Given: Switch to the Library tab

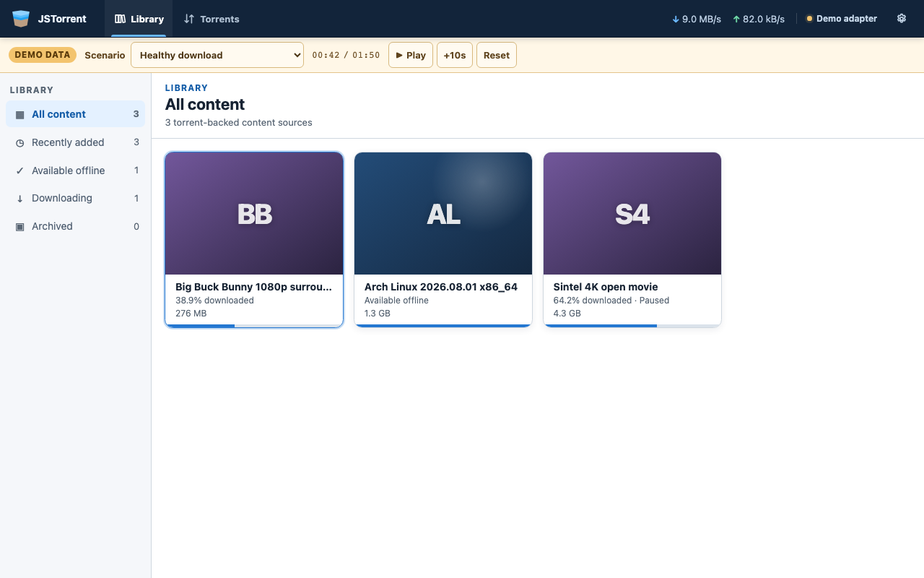Looking at the screenshot, I should tap(139, 19).
